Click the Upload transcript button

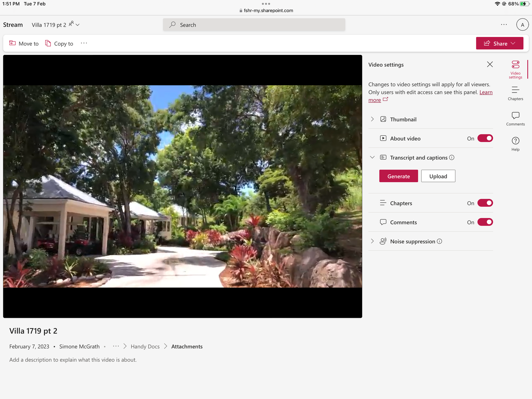[438, 176]
